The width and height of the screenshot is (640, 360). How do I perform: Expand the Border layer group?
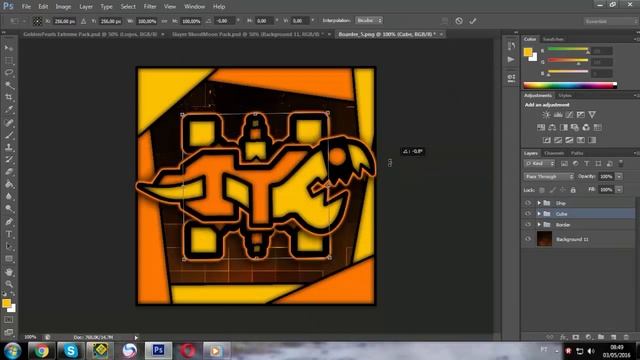(539, 224)
